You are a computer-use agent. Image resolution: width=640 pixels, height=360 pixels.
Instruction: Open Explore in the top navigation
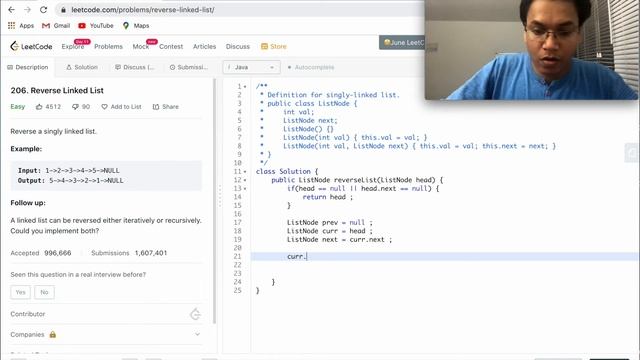tap(73, 46)
